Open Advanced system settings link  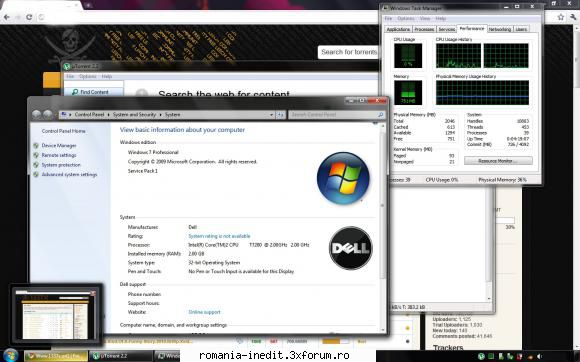[x=69, y=175]
